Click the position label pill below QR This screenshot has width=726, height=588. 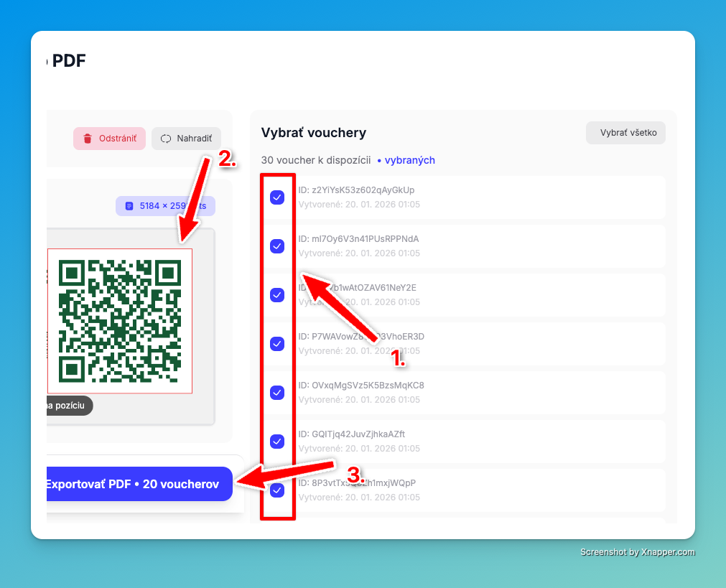click(x=70, y=406)
